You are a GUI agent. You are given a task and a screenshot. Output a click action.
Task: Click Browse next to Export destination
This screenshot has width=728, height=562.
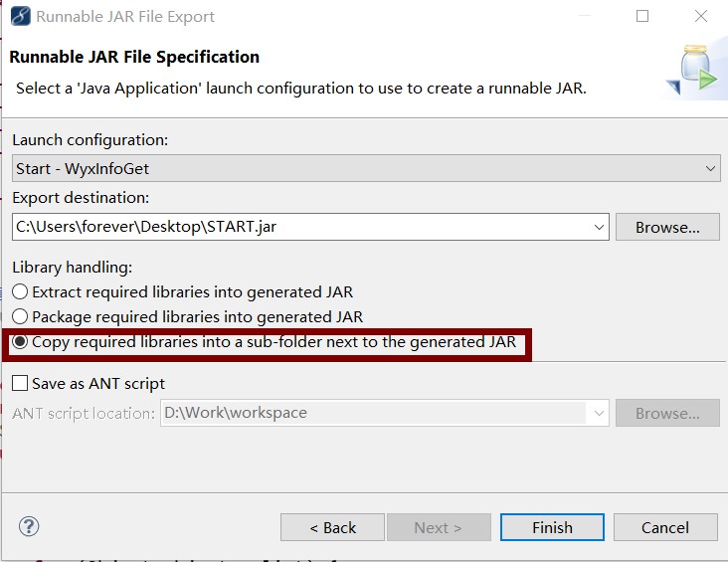(x=667, y=227)
